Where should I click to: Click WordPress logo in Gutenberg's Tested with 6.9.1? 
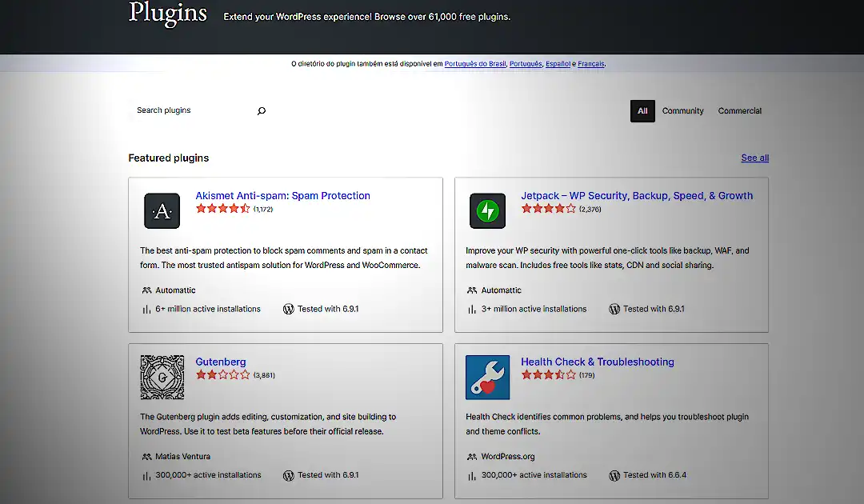pyautogui.click(x=288, y=475)
